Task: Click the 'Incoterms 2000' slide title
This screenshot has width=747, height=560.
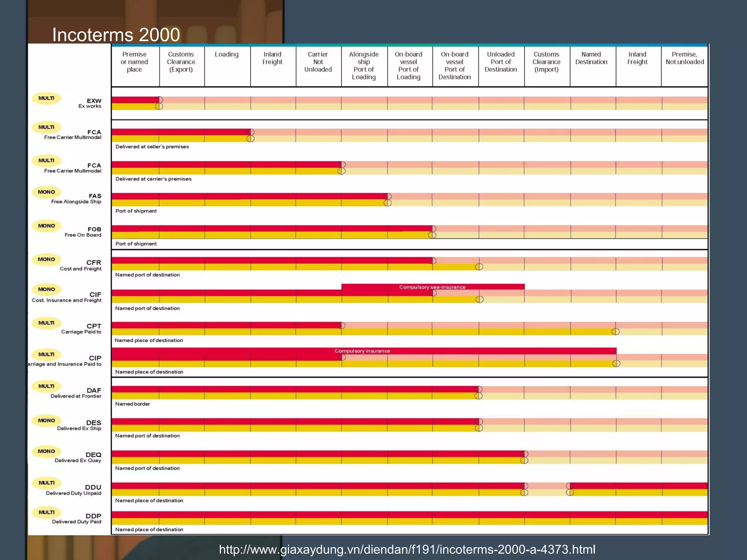Action: [x=116, y=35]
